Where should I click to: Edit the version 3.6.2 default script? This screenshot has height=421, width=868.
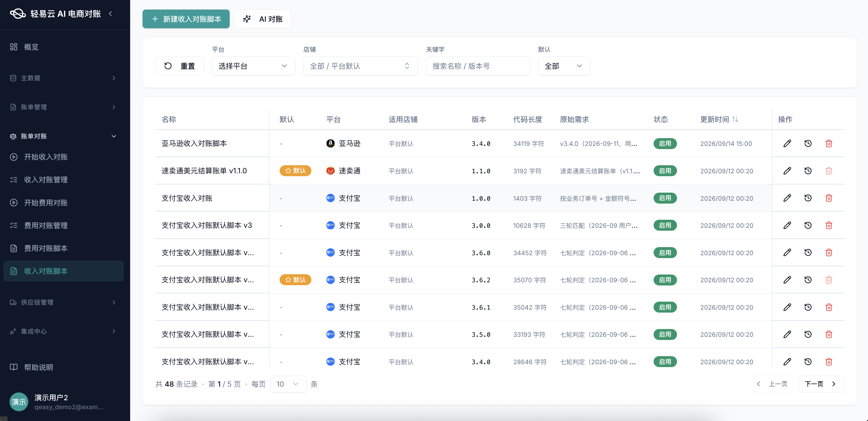787,280
